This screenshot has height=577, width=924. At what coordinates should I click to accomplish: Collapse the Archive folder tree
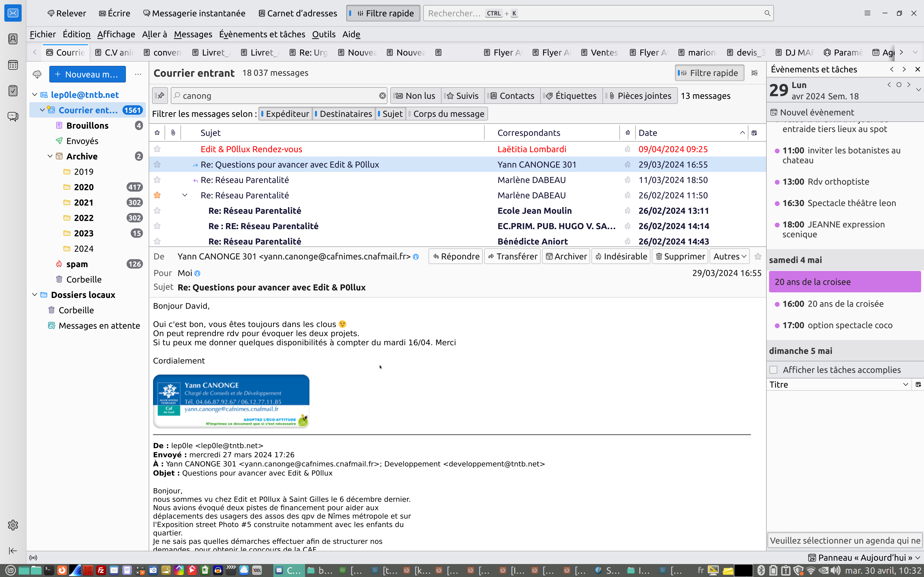tap(50, 157)
